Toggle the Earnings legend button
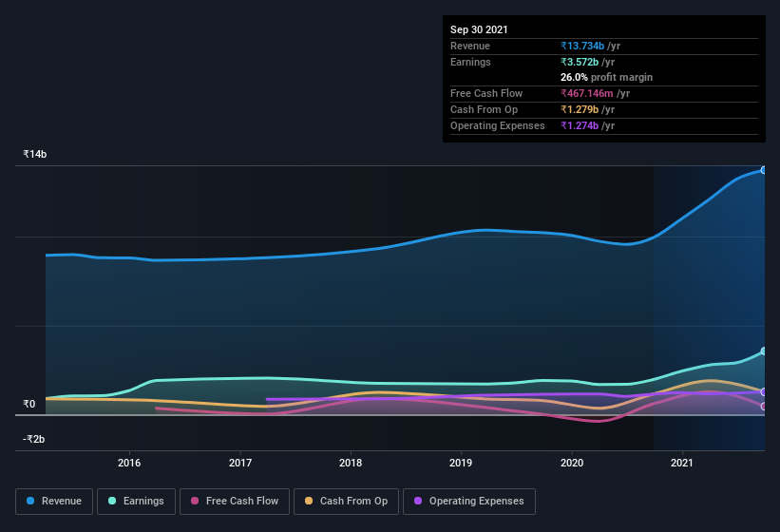This screenshot has height=532, width=780. [x=136, y=502]
